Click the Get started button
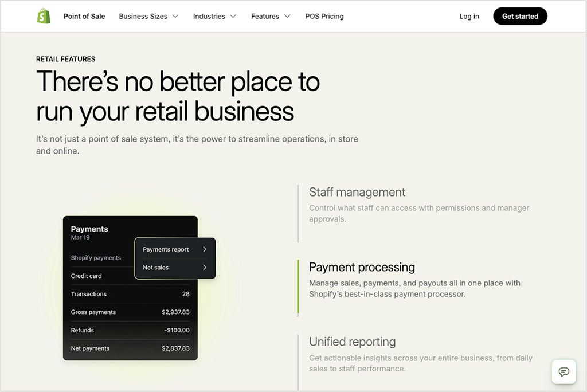 [x=520, y=16]
